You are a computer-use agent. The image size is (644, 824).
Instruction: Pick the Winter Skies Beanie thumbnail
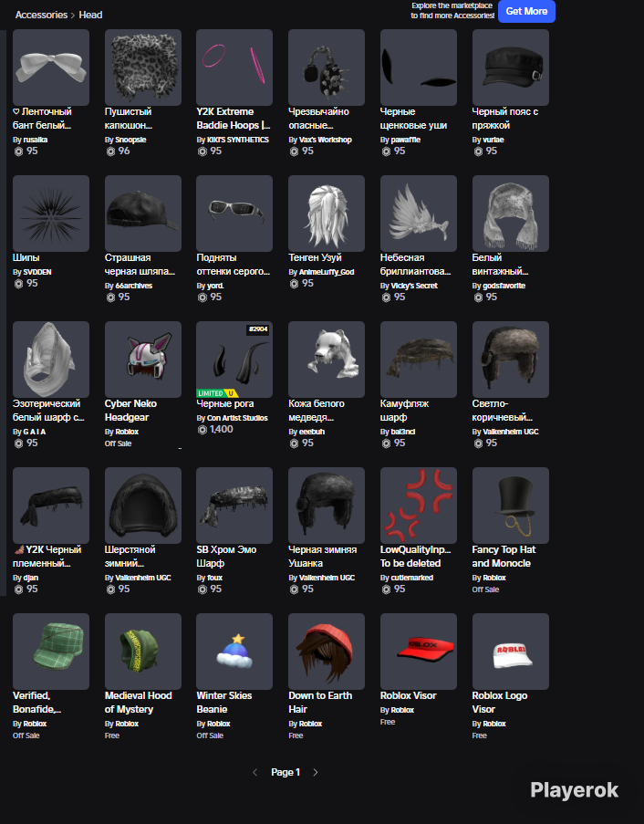click(234, 652)
